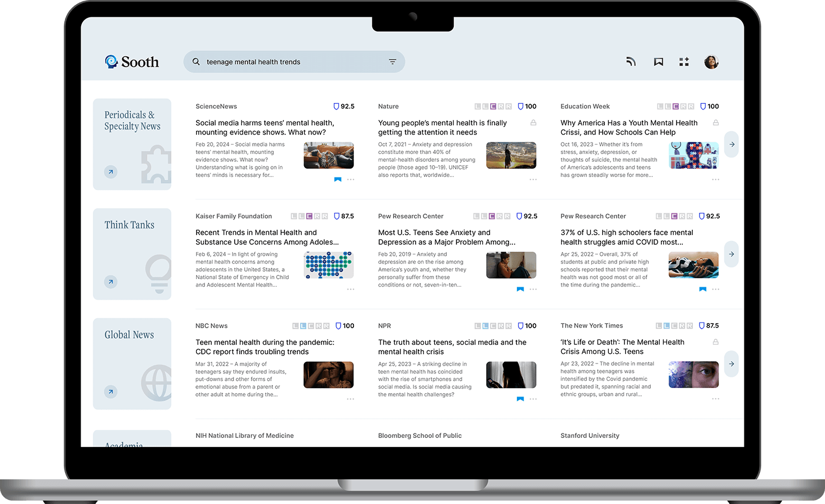The image size is (825, 504).
Task: Open more options on the Education Week article
Action: [x=716, y=180]
